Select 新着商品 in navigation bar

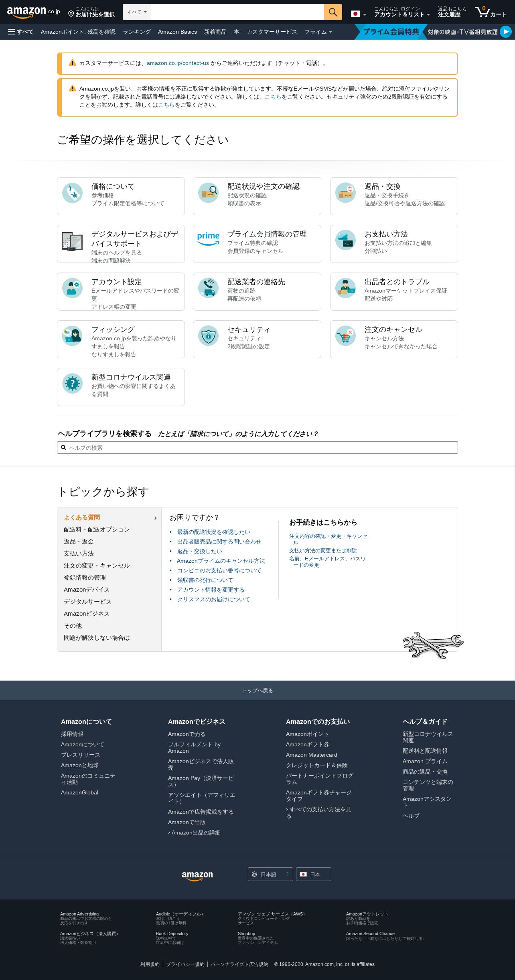215,32
